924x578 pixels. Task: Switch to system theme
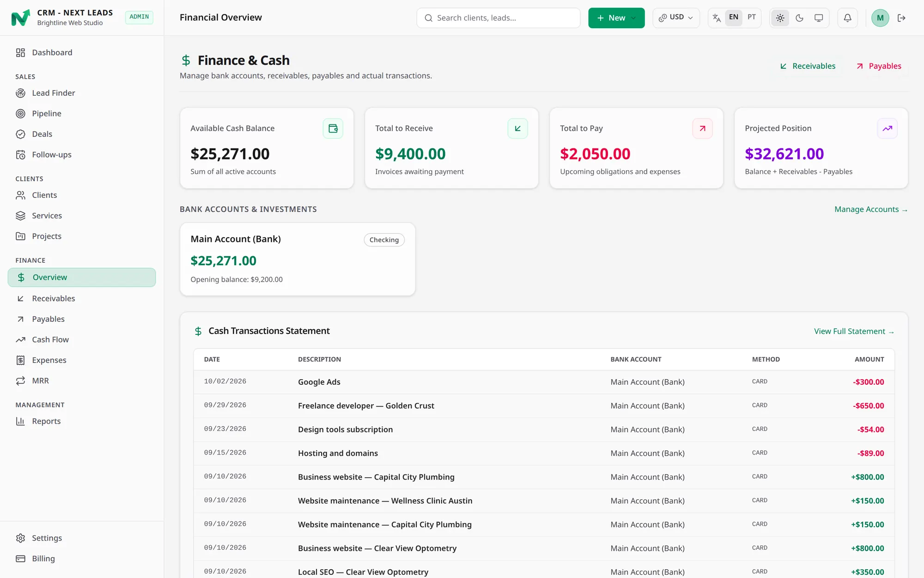pos(819,18)
